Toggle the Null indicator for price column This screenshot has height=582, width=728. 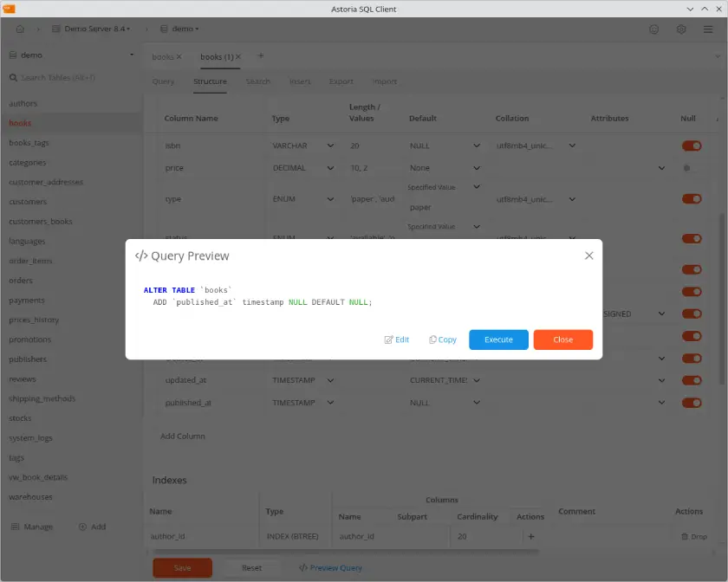[x=686, y=168]
